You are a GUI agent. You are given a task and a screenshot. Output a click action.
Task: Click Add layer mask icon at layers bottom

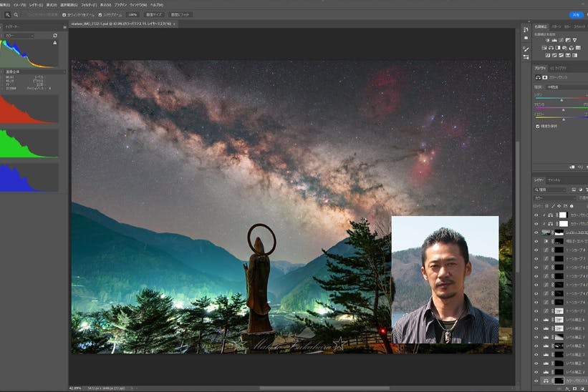(x=574, y=389)
